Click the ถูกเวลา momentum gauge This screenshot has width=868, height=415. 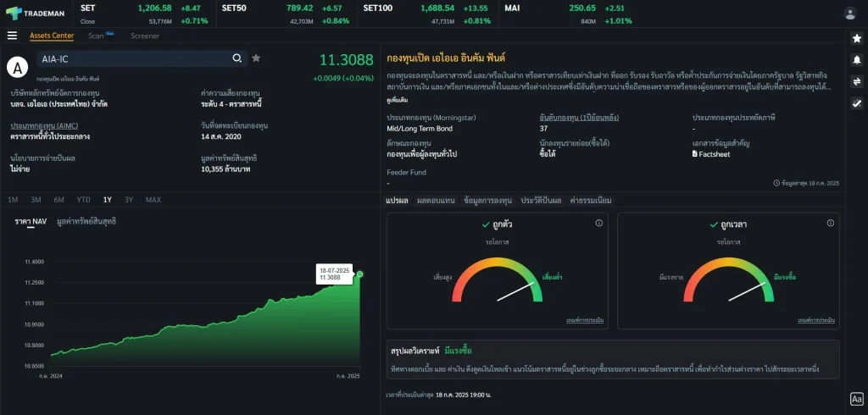[728, 279]
